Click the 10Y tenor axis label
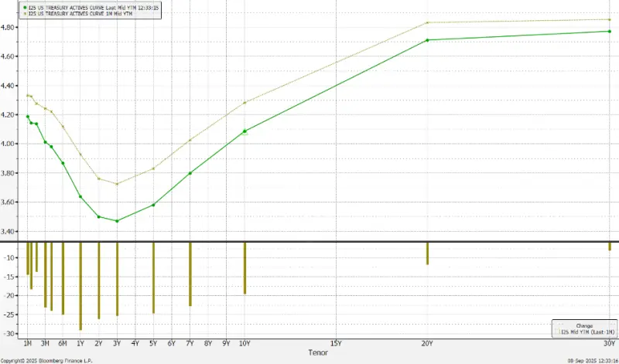The image size is (619, 364). click(245, 342)
